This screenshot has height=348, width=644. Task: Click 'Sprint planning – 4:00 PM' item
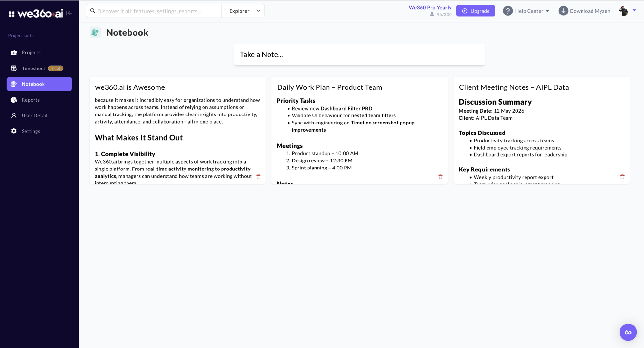(x=322, y=168)
